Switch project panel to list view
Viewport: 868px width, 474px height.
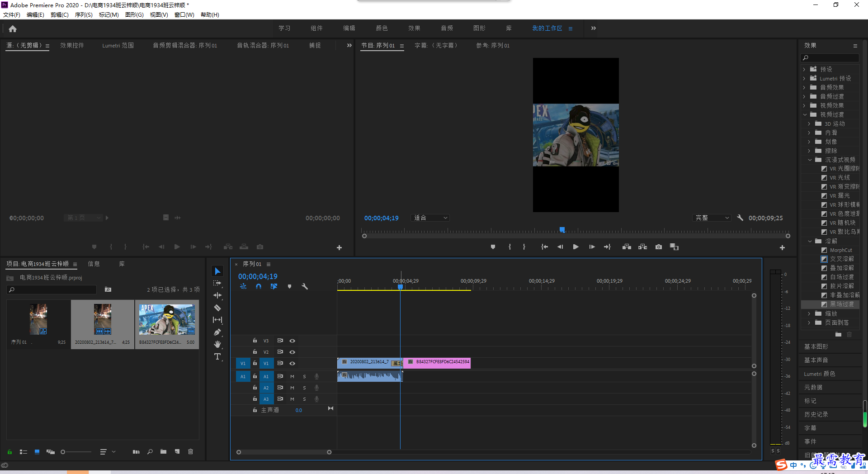click(24, 451)
